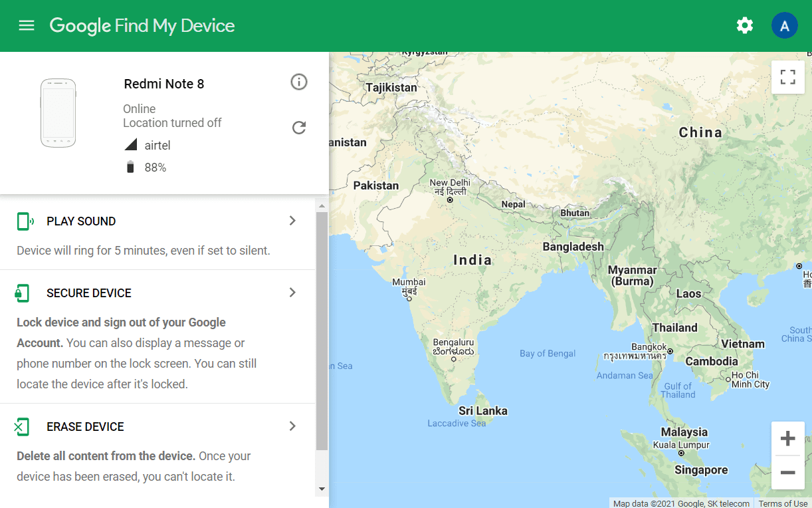This screenshot has width=812, height=508.
Task: View device info via the info icon
Action: [x=299, y=82]
